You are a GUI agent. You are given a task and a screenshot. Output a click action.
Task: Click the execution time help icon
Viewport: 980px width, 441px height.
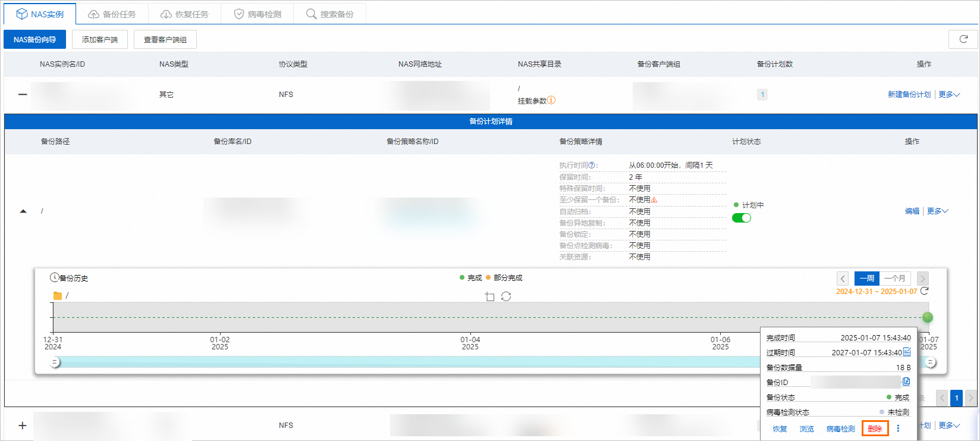coord(591,165)
